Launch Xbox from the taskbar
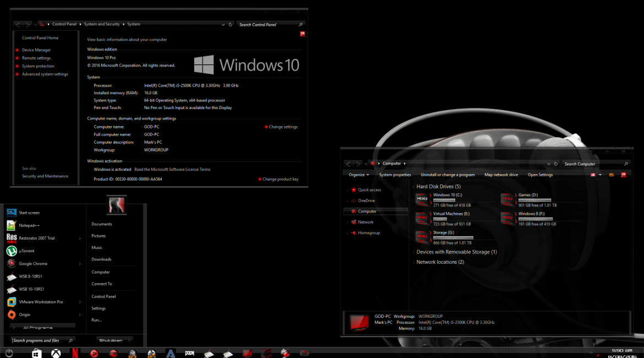This screenshot has height=358, width=644. [x=56, y=354]
